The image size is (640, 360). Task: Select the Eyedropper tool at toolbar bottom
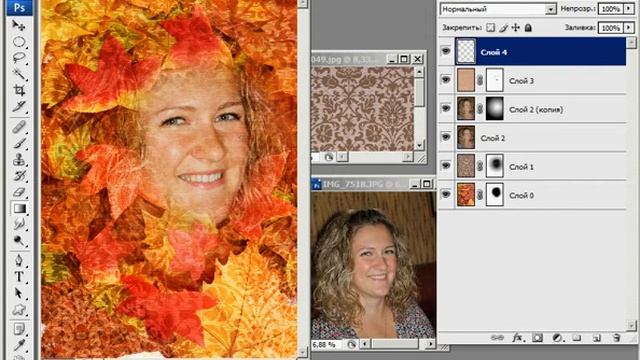(19, 345)
